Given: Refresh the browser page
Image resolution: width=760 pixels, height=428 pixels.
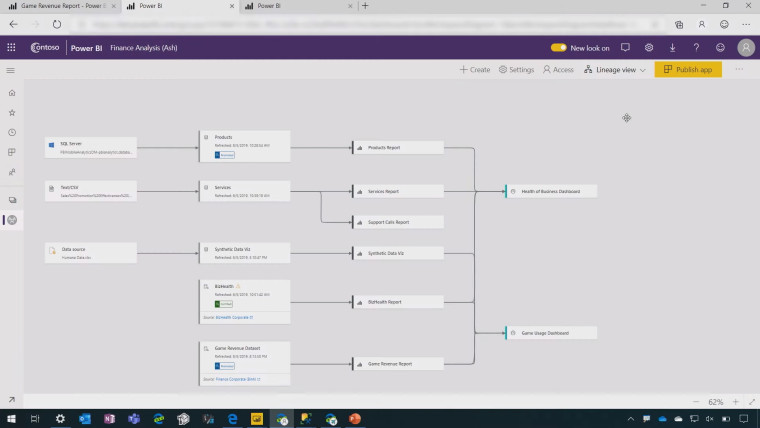Looking at the screenshot, I should pos(57,24).
